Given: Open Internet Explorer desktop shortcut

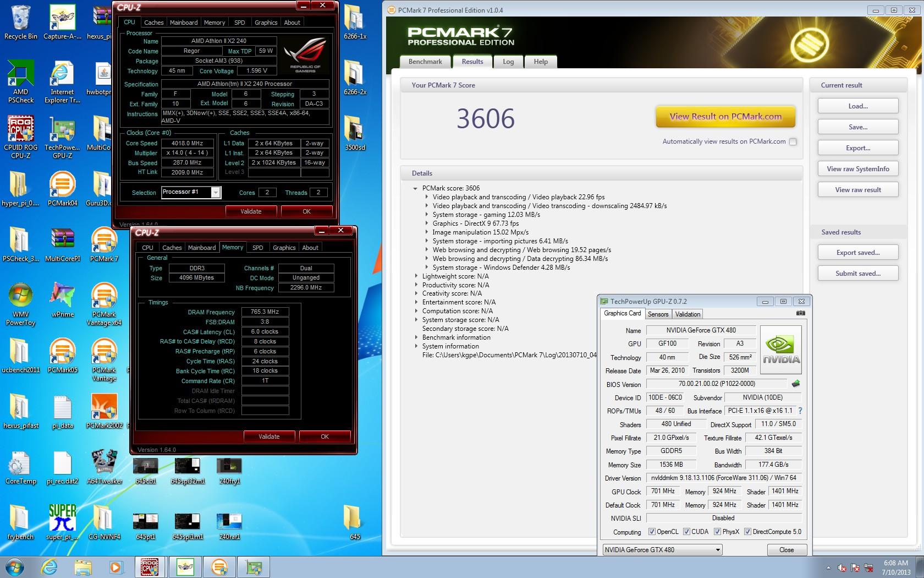Looking at the screenshot, I should pyautogui.click(x=62, y=83).
